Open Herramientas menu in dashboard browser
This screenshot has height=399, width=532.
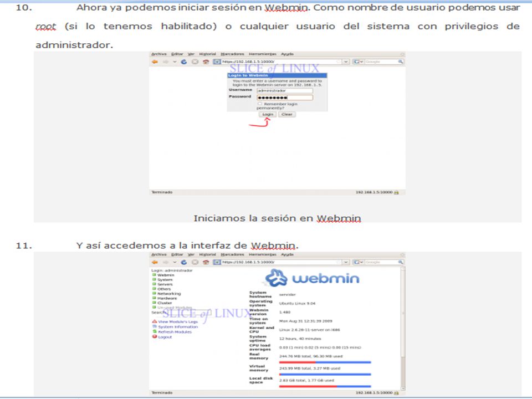tap(263, 254)
